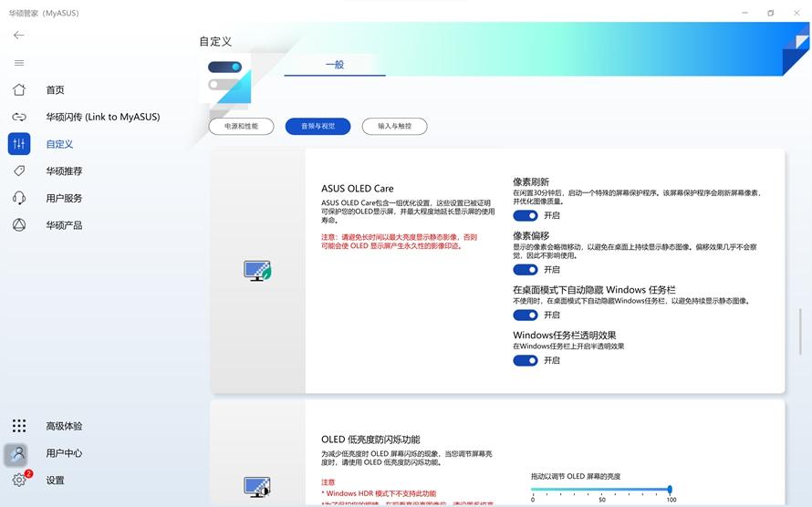
Task: Open 华硕闪传 Link to MyASUS icon
Action: point(18,117)
